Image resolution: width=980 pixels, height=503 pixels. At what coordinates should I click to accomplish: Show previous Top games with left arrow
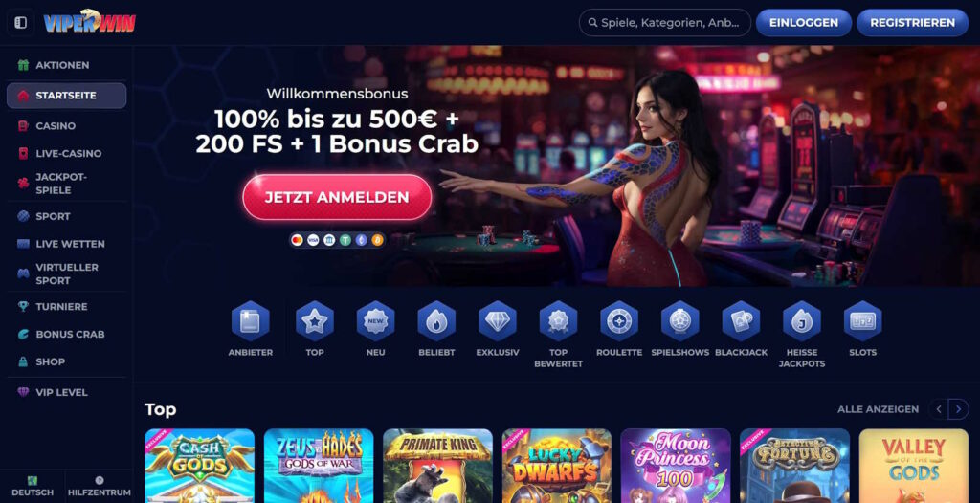coord(938,409)
